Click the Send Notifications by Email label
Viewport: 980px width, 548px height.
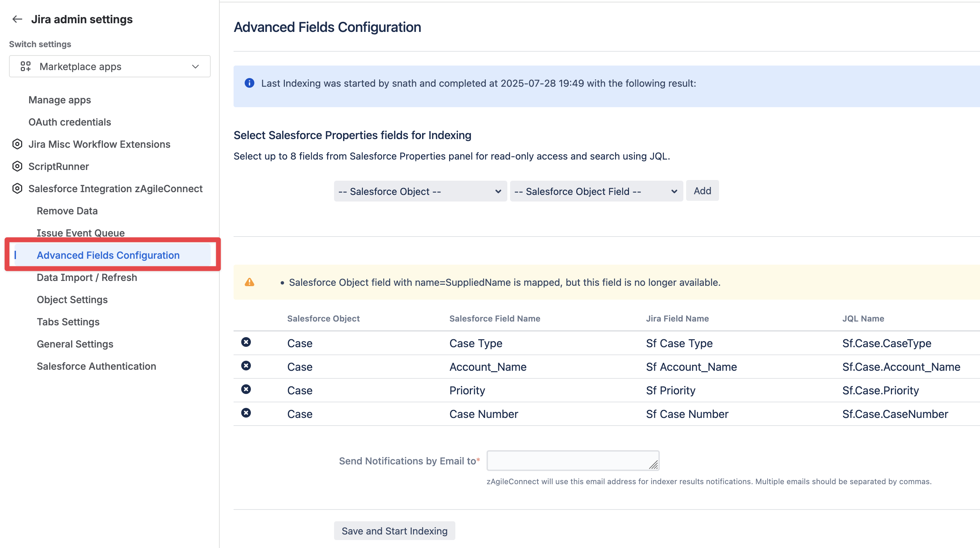coord(409,461)
